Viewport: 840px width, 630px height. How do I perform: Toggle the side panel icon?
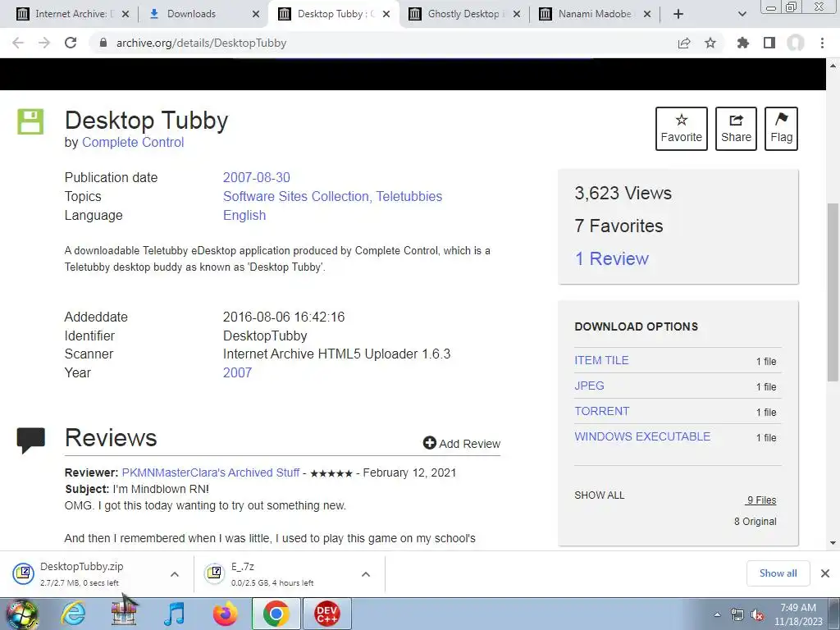(769, 43)
